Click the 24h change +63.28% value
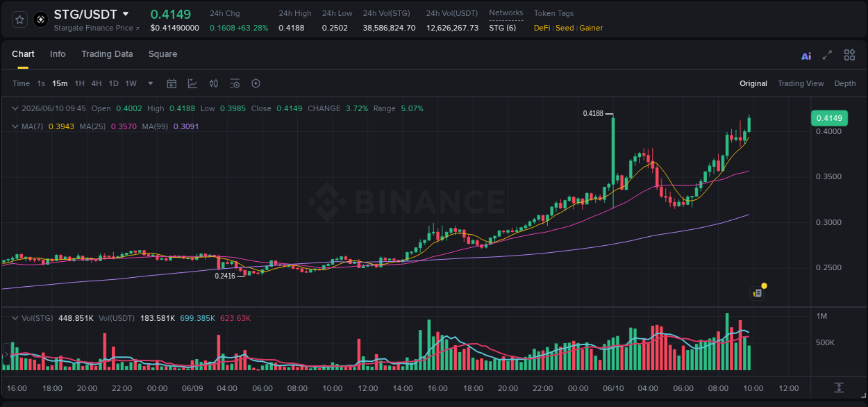Image resolution: width=868 pixels, height=407 pixels. (x=253, y=28)
